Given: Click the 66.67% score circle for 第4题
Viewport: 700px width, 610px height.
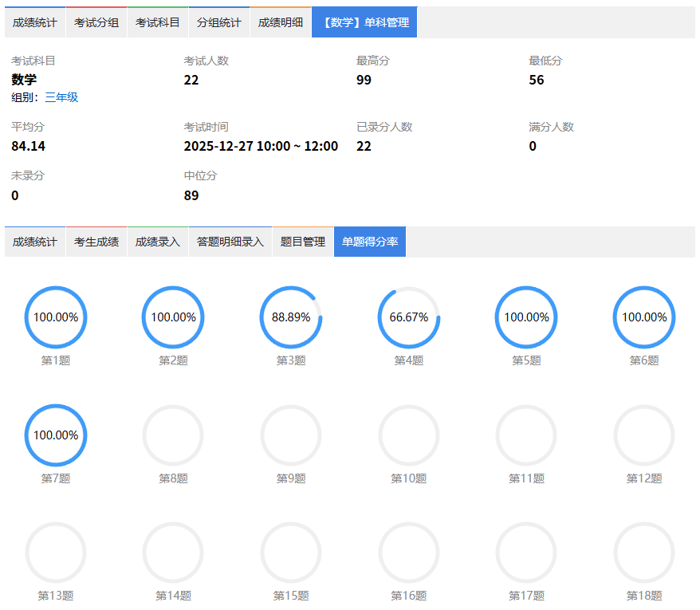Looking at the screenshot, I should (409, 317).
